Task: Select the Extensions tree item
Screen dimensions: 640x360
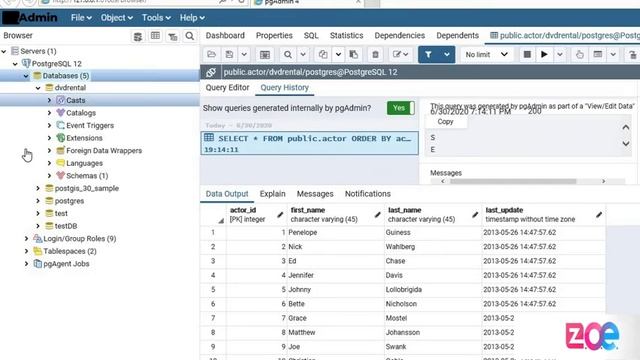Action: 84,138
